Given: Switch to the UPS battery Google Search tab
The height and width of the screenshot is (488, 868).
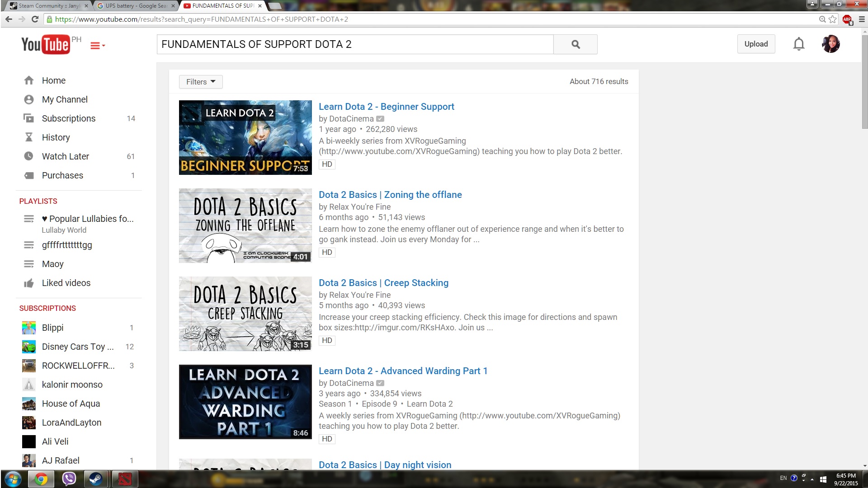Looking at the screenshot, I should tap(135, 6).
